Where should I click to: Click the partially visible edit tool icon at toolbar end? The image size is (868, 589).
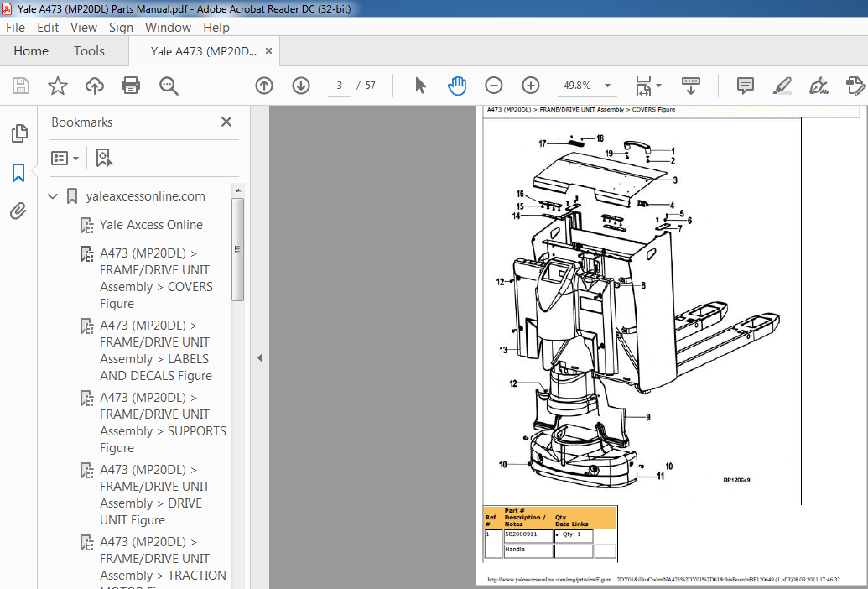pyautogui.click(x=855, y=86)
